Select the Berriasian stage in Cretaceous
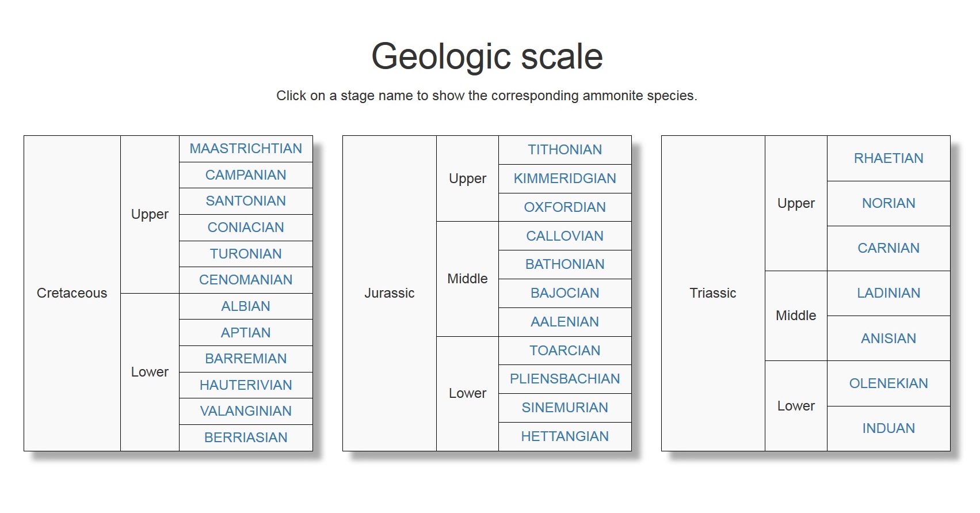The width and height of the screenshot is (980, 513). 246,437
